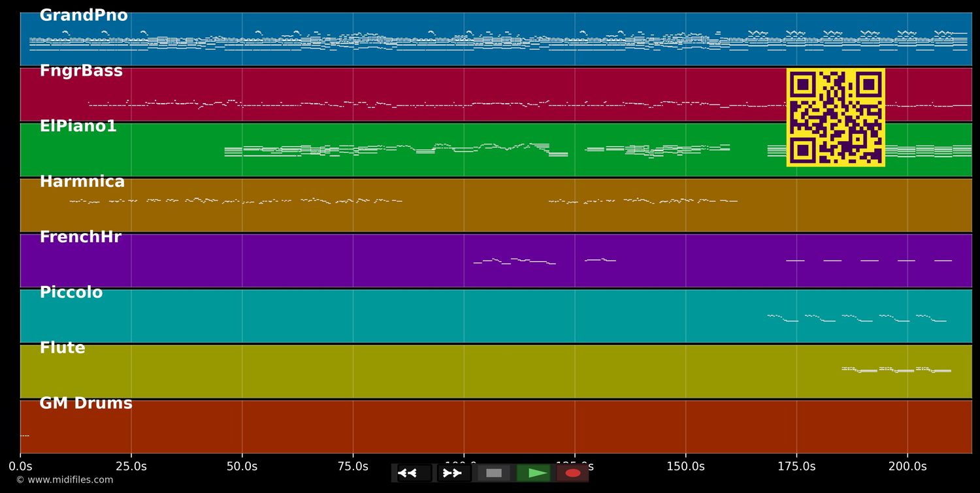Select the GrandPno track label

pos(84,16)
